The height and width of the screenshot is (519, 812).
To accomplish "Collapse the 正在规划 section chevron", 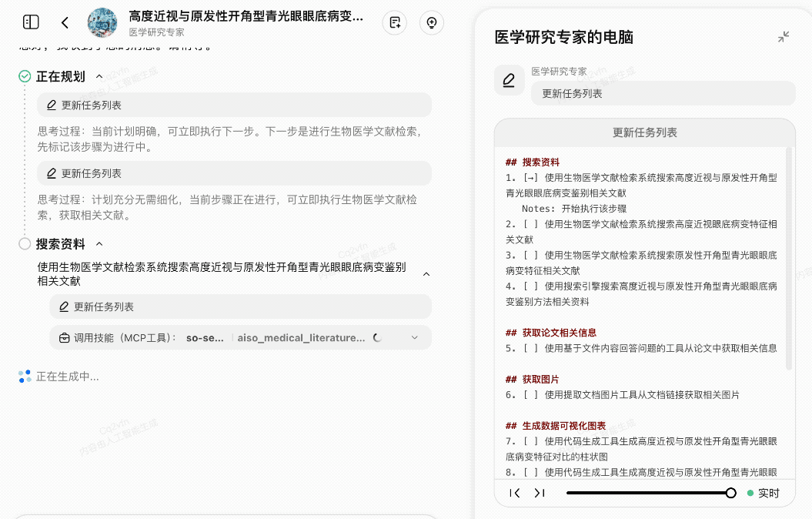I will [99, 77].
